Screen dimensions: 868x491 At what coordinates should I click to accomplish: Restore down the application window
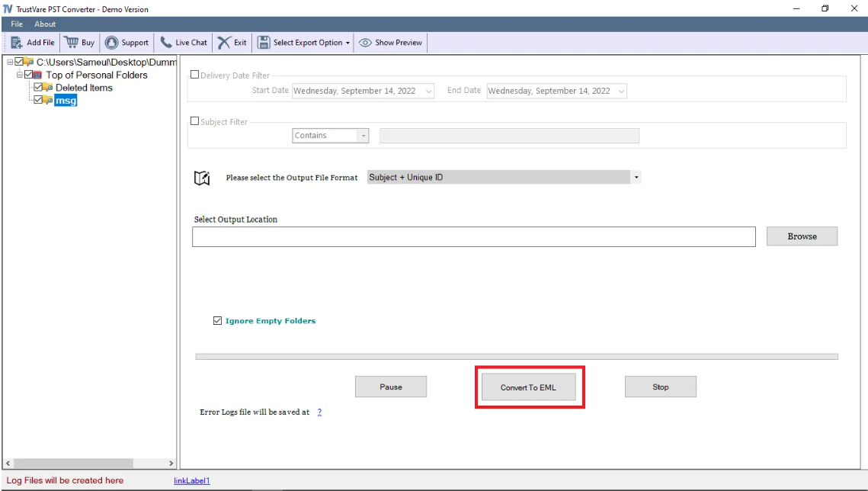pos(825,8)
